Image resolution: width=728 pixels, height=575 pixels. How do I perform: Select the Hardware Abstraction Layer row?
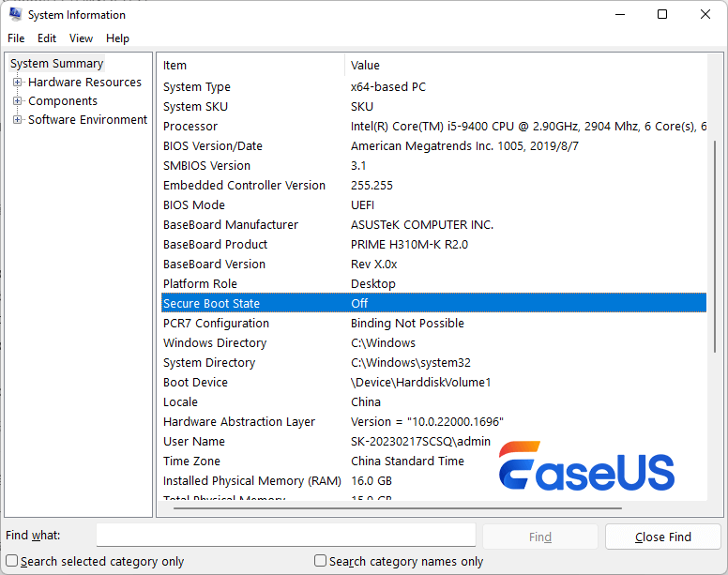(x=433, y=422)
